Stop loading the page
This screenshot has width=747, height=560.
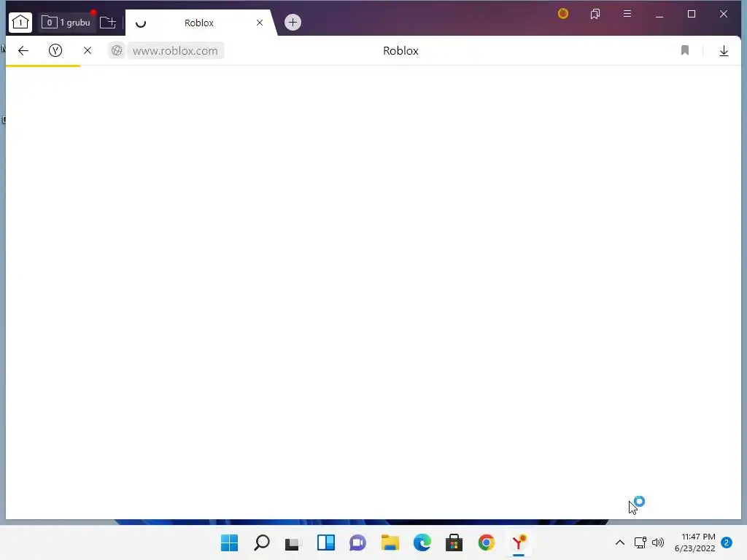[88, 50]
